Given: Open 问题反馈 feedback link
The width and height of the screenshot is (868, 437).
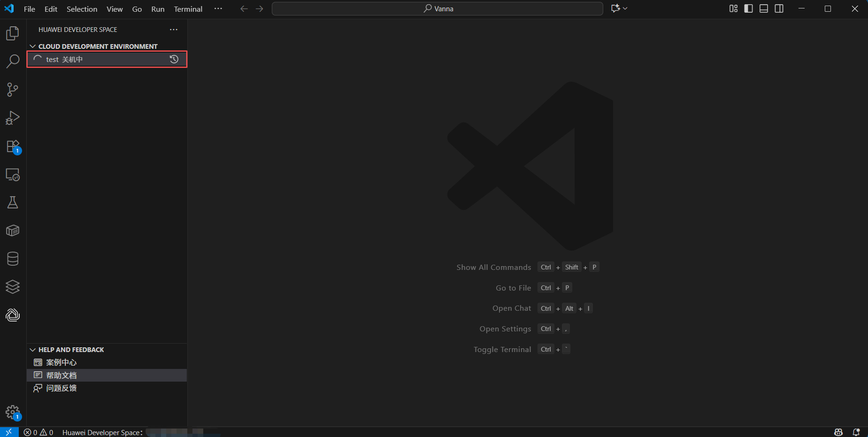Looking at the screenshot, I should point(61,388).
